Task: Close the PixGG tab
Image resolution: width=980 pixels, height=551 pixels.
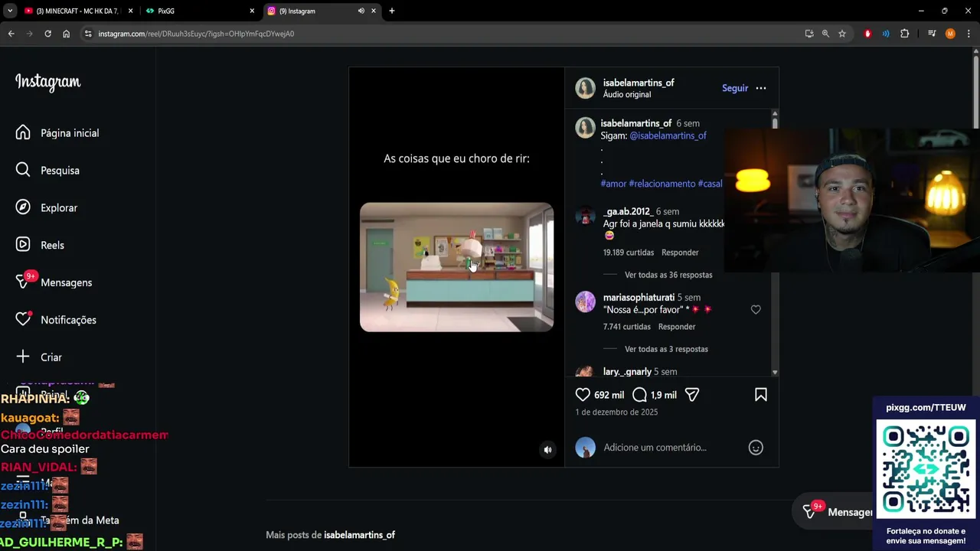Action: [252, 11]
